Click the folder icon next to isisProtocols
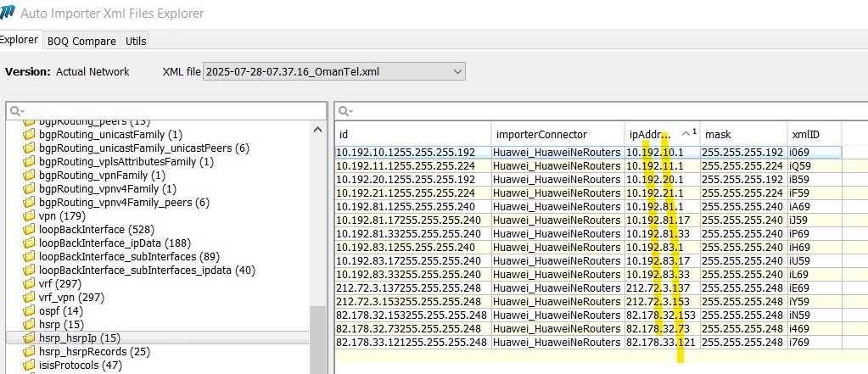This screenshot has height=374, width=868. click(30, 366)
